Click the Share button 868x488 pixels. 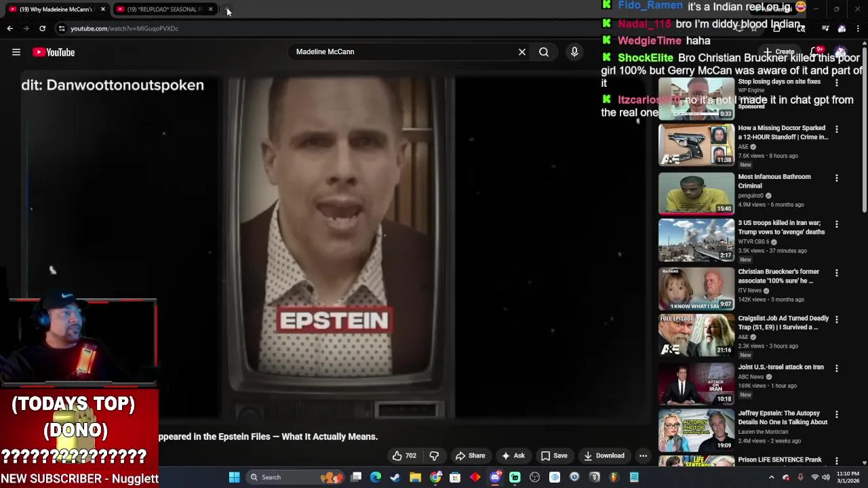click(x=470, y=455)
